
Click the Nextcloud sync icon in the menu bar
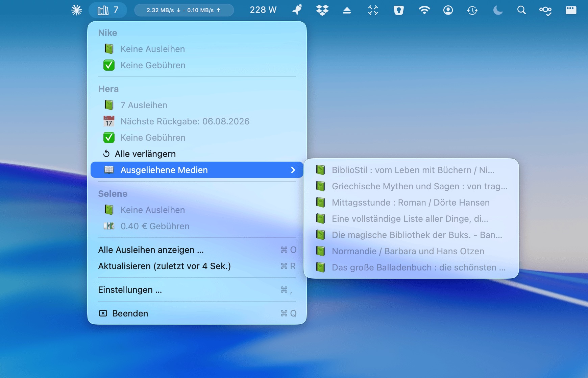click(x=545, y=10)
